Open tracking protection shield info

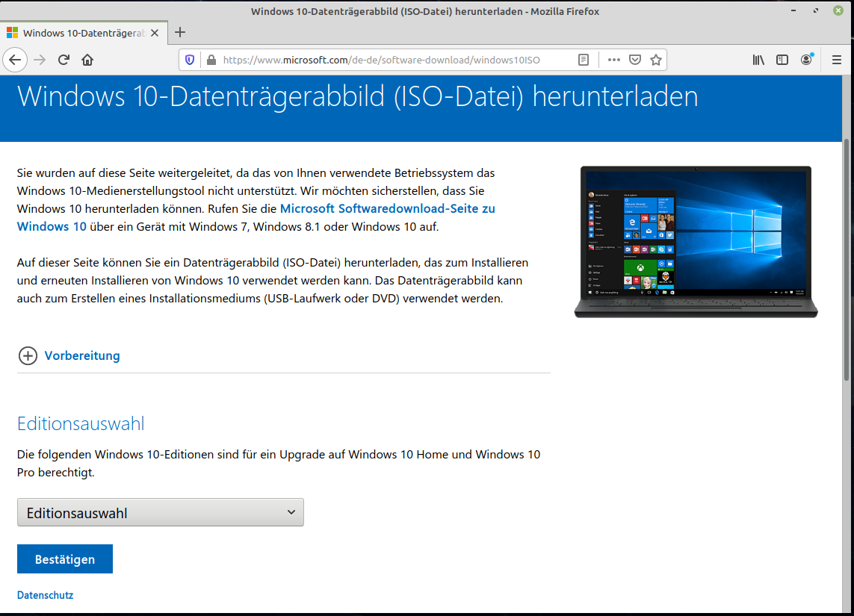coord(190,60)
